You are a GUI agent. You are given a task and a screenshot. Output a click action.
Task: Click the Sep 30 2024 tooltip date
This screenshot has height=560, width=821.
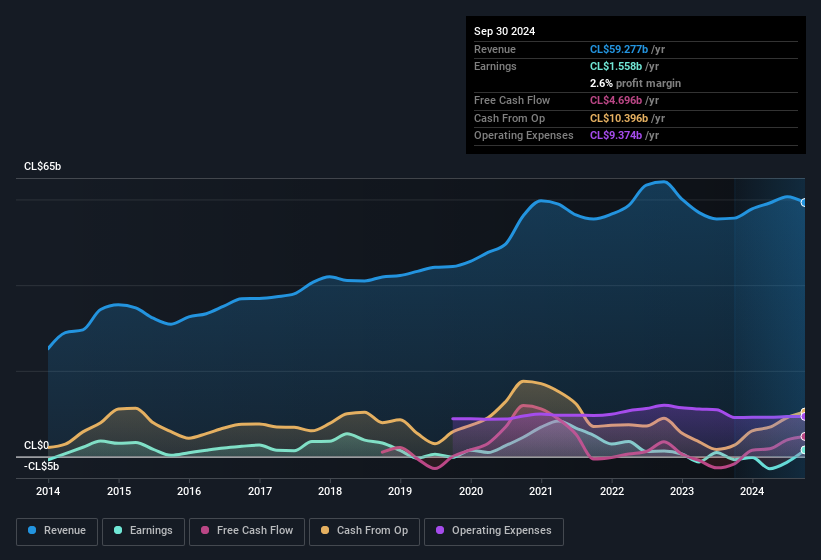(x=504, y=31)
